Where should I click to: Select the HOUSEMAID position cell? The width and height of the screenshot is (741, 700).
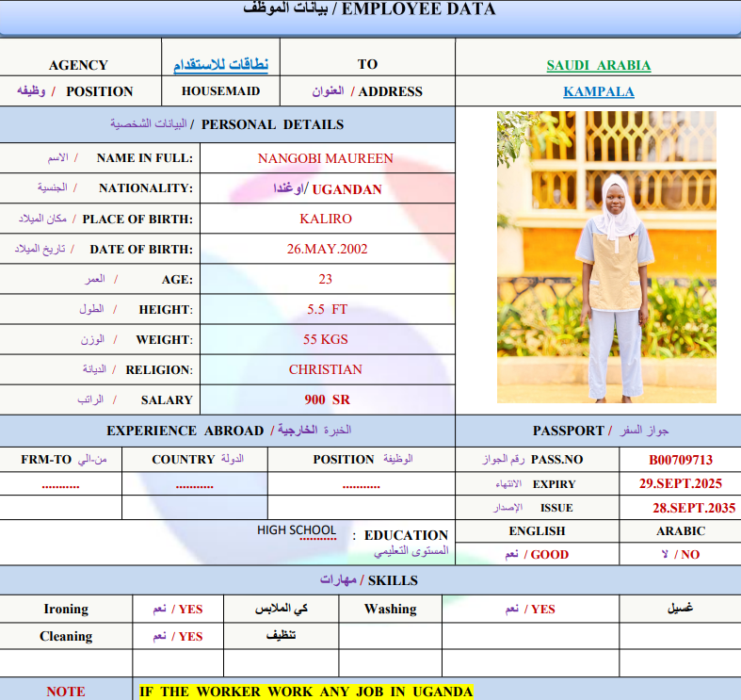pos(220,91)
